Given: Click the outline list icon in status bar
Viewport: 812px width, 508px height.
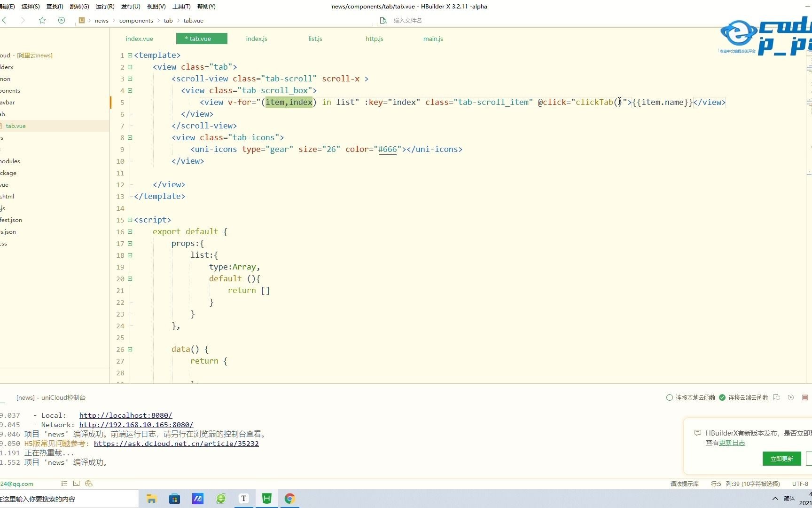Looking at the screenshot, I should (64, 483).
